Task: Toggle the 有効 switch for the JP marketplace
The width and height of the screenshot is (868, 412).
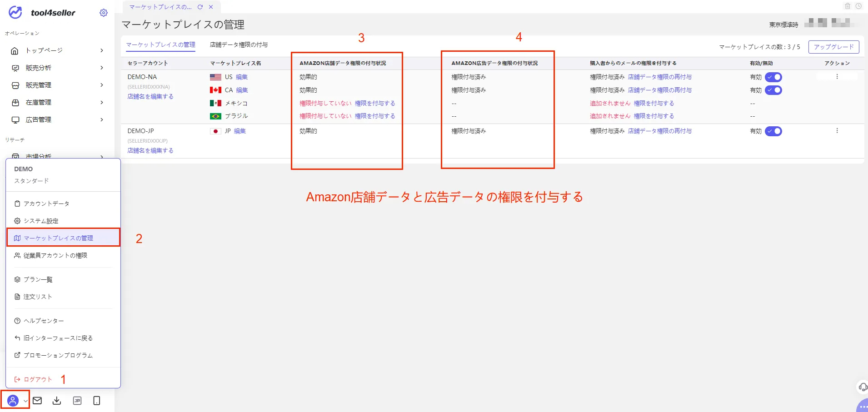Action: [x=773, y=131]
